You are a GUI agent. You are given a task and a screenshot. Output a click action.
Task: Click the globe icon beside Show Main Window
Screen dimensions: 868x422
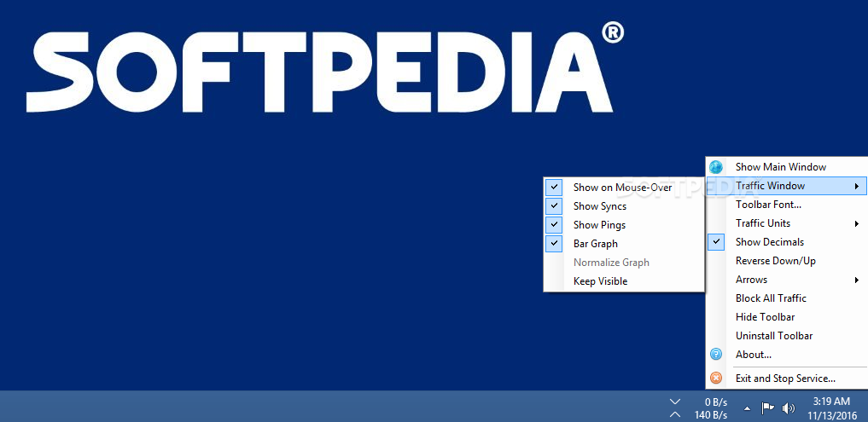tap(716, 166)
